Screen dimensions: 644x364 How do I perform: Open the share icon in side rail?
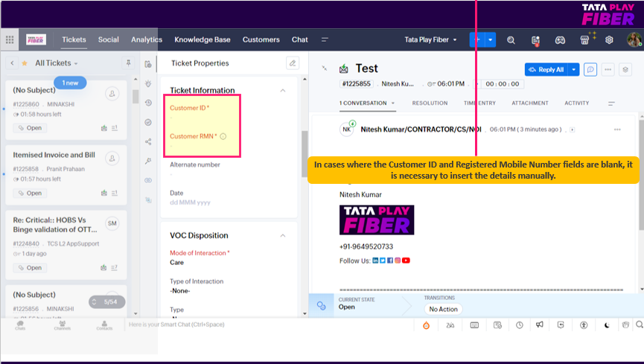point(148,141)
